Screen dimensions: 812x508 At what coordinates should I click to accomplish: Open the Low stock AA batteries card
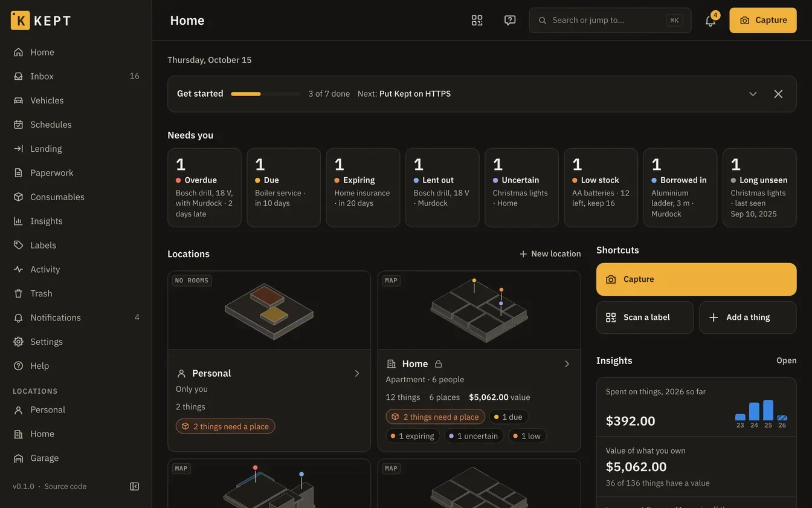click(601, 187)
